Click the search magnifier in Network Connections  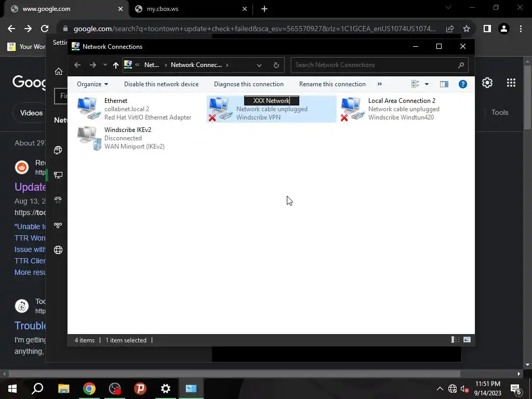click(x=461, y=65)
